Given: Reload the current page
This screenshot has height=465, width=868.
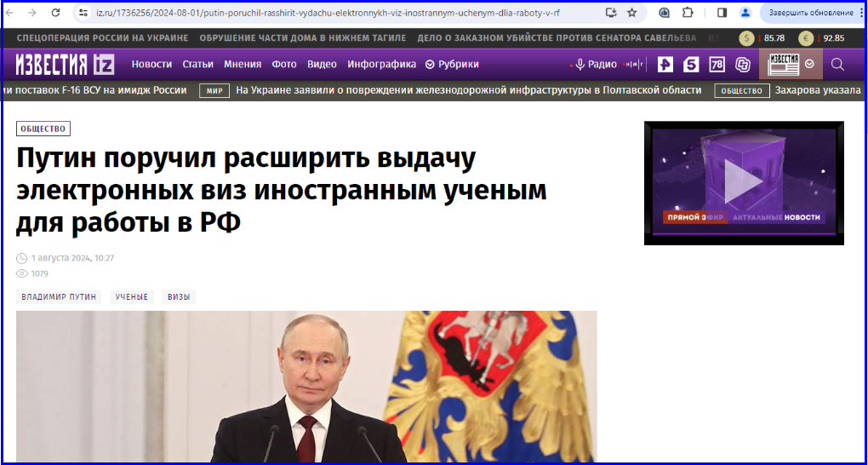Looking at the screenshot, I should click(55, 13).
